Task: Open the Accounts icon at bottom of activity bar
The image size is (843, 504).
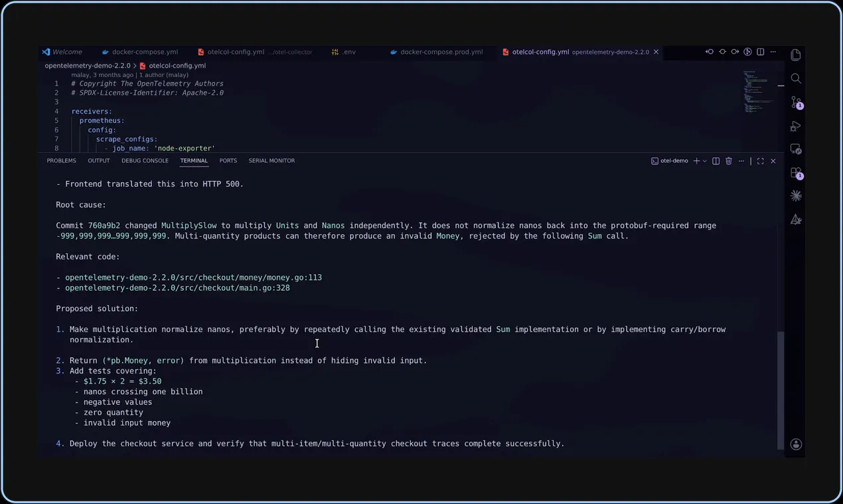Action: (x=796, y=444)
